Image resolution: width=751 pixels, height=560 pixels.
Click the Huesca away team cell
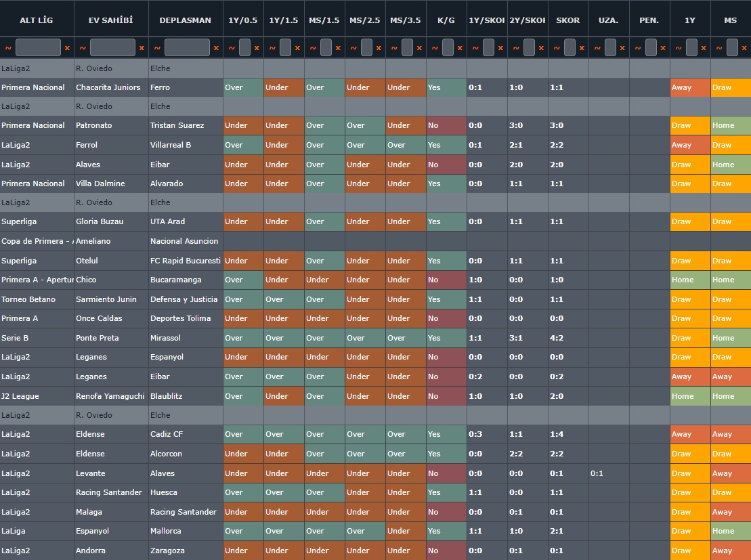[x=186, y=492]
